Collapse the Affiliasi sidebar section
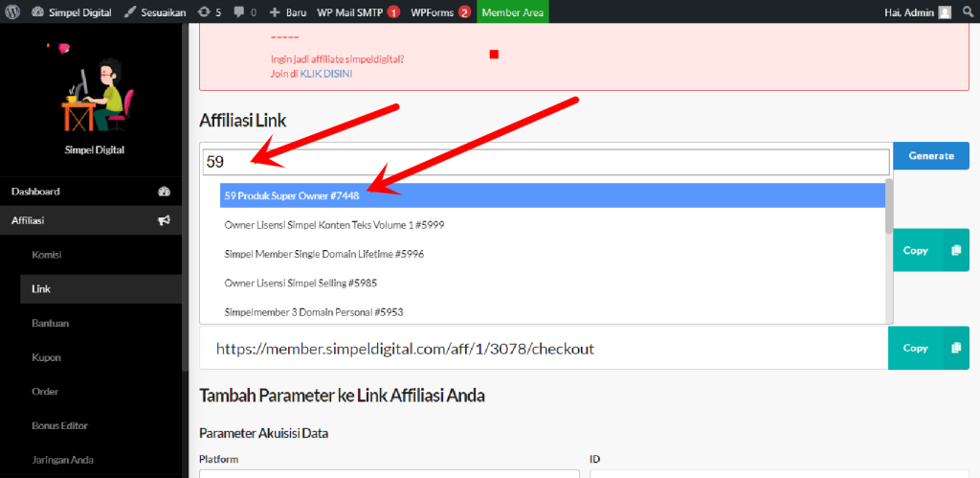Viewport: 980px width, 478px height. (x=91, y=220)
